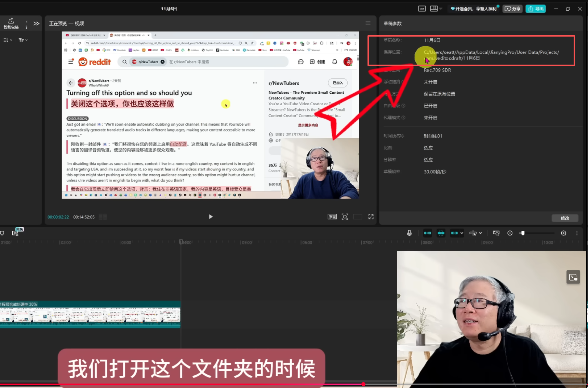Click the 导出 (Export) button
This screenshot has width=588, height=388.
point(535,9)
